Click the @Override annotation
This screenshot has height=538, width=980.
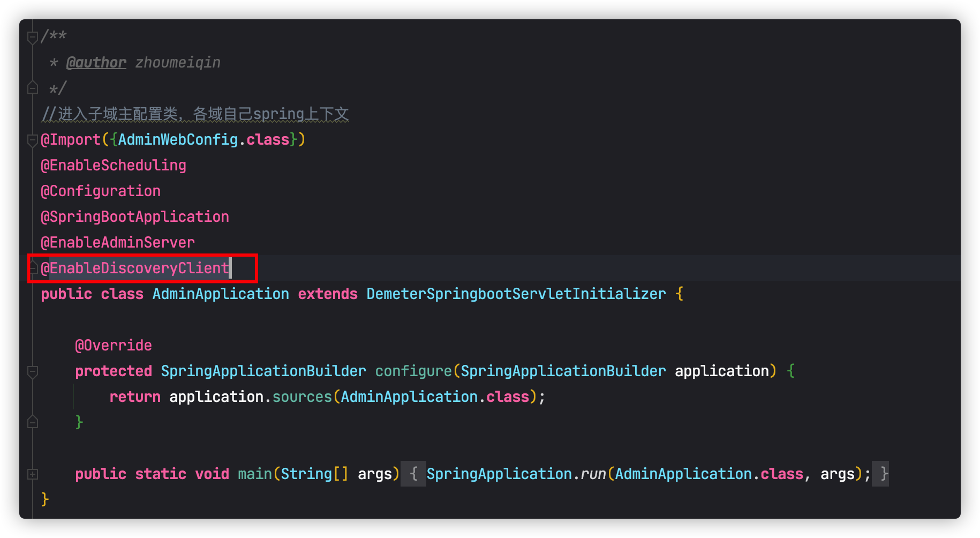[114, 346]
